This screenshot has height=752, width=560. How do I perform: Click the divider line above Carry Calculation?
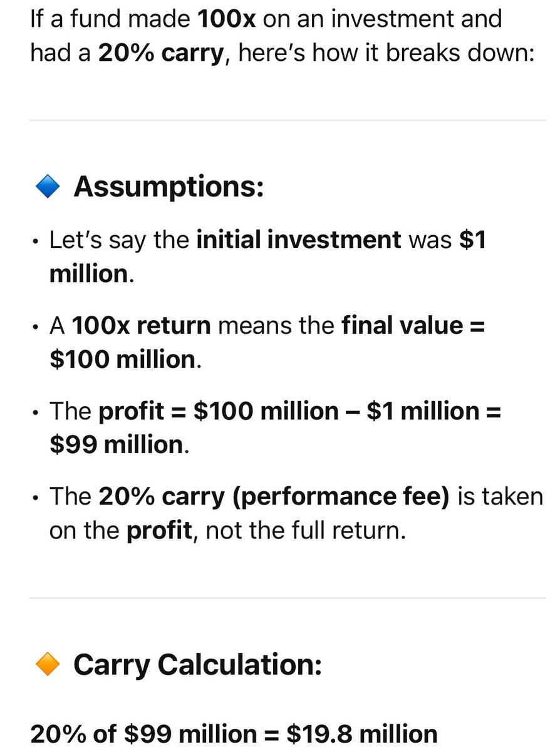click(288, 598)
